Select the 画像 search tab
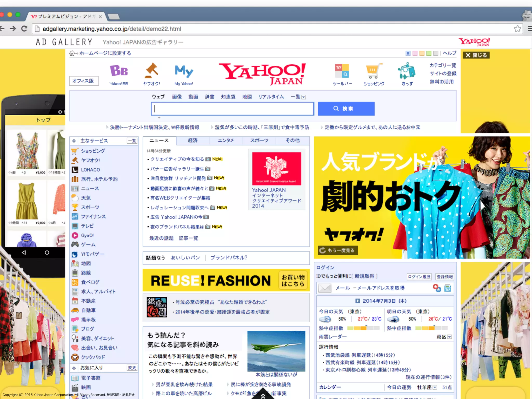 pos(177,97)
